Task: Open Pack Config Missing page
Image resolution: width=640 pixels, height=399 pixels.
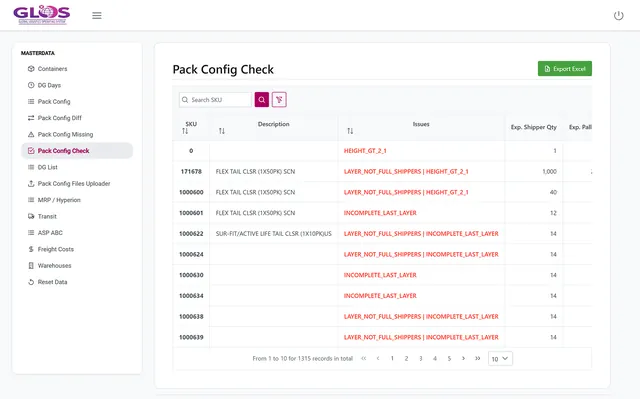Action: [x=65, y=134]
